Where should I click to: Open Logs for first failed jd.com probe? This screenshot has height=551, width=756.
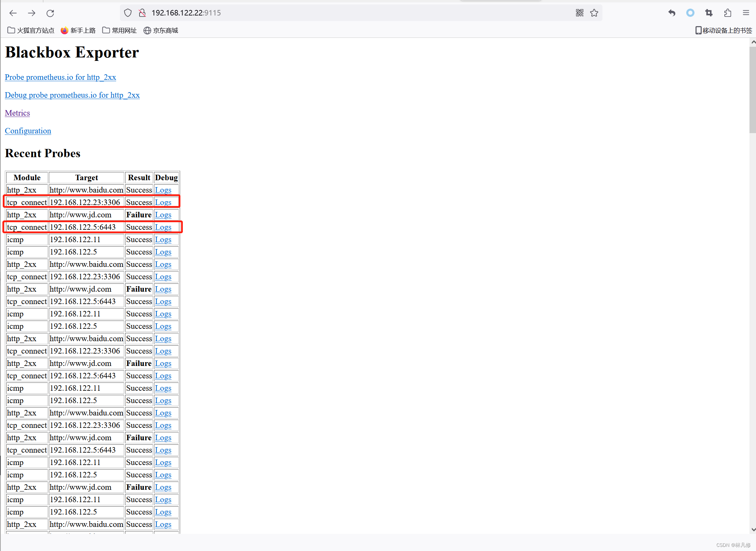click(x=163, y=215)
